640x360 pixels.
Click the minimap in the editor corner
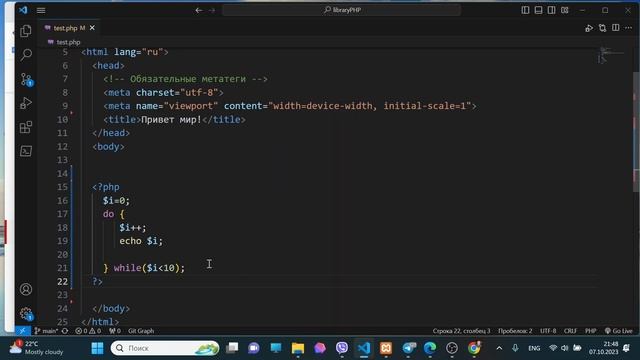(x=611, y=55)
